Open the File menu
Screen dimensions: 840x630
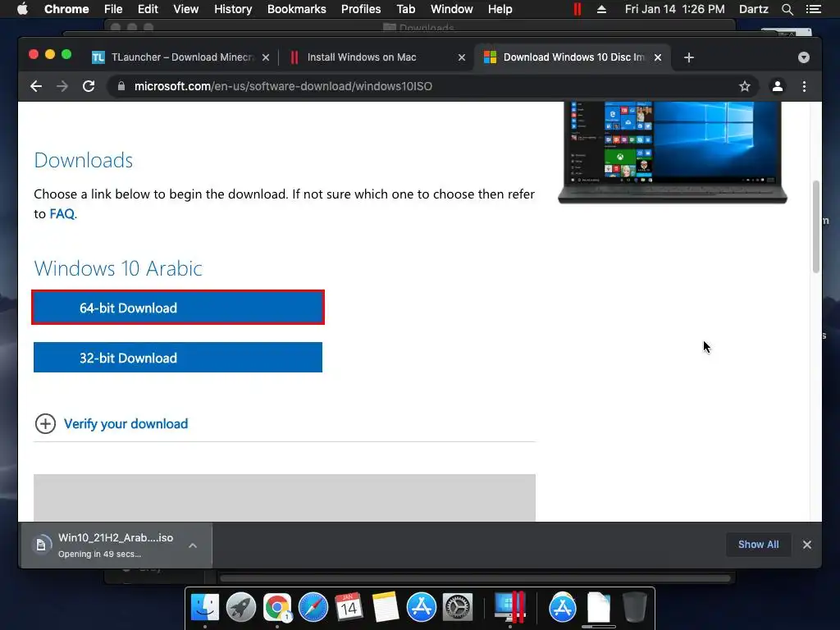[113, 9]
